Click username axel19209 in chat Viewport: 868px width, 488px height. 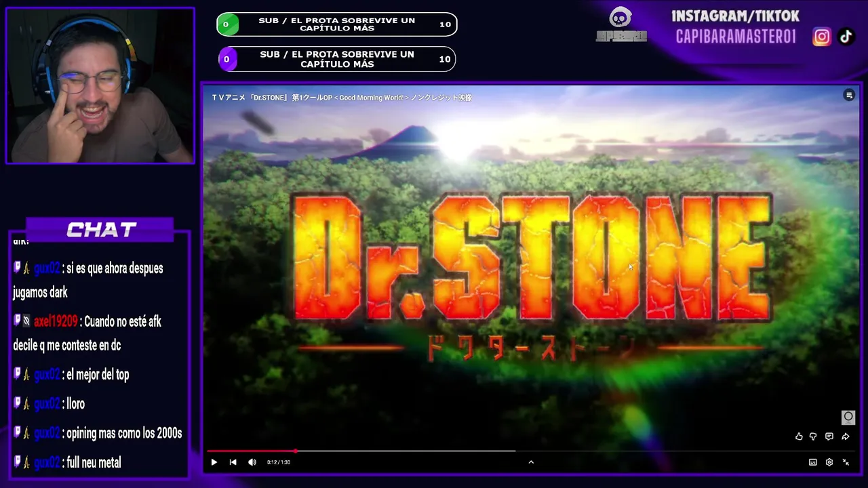tap(56, 321)
